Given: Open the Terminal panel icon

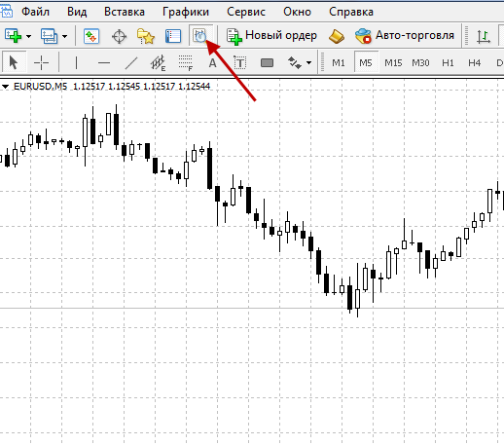Looking at the screenshot, I should coord(173,36).
